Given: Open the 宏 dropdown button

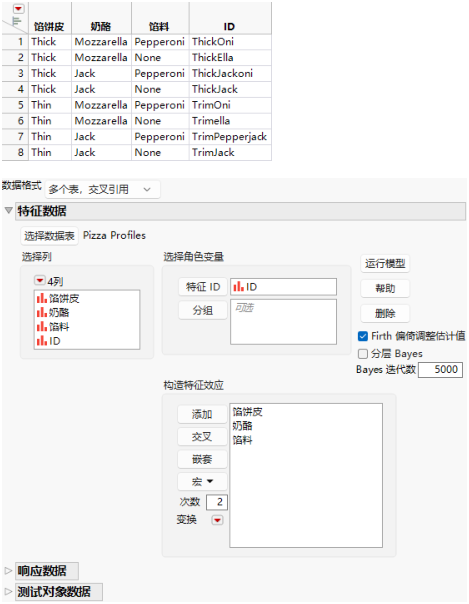Looking at the screenshot, I should pos(202,482).
